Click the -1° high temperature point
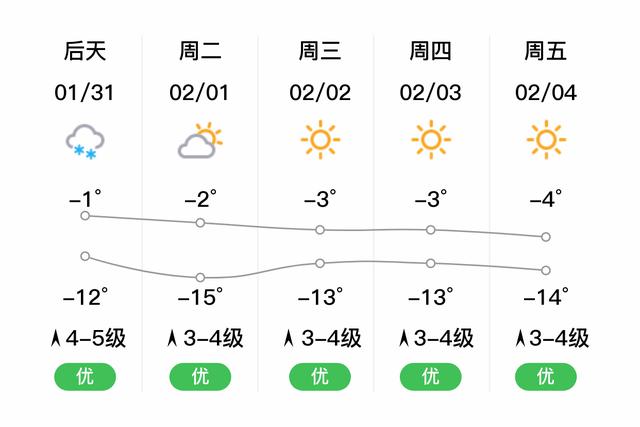640x427 pixels. pyautogui.click(x=85, y=216)
